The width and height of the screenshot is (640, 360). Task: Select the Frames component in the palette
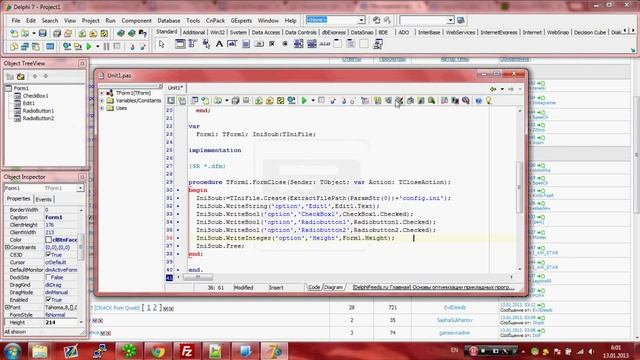[x=180, y=44]
